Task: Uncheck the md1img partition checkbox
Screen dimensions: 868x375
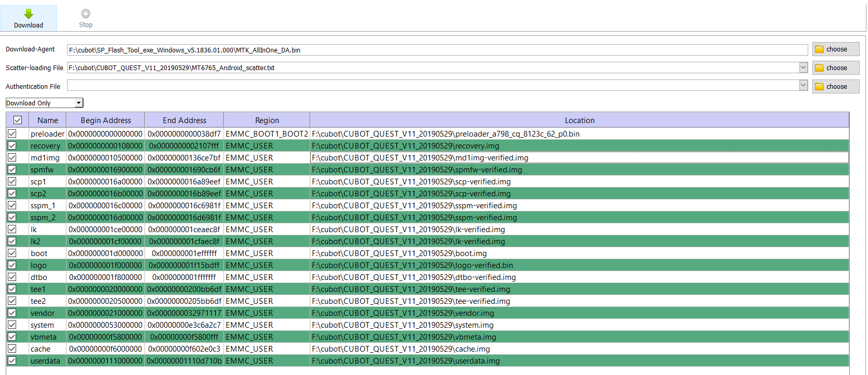Action: tap(12, 157)
